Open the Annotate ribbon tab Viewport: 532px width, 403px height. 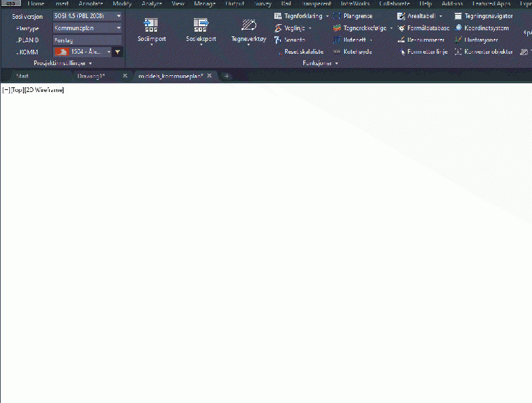coord(91,3)
